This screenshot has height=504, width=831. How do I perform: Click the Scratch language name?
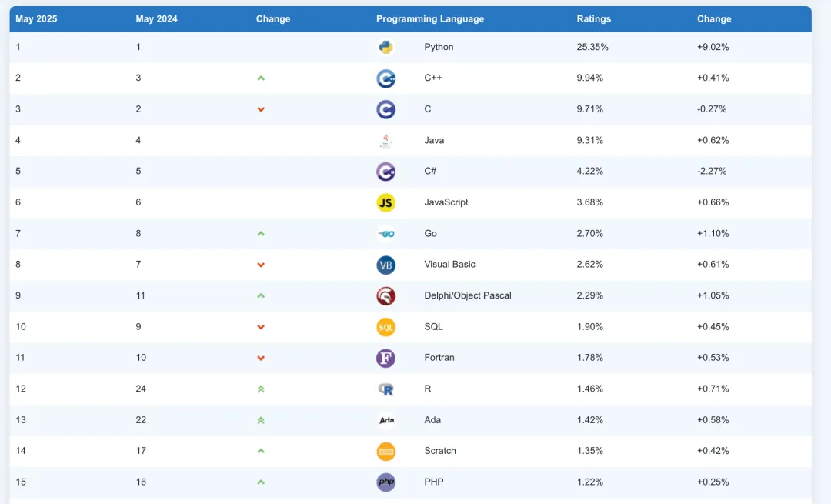pyautogui.click(x=440, y=451)
